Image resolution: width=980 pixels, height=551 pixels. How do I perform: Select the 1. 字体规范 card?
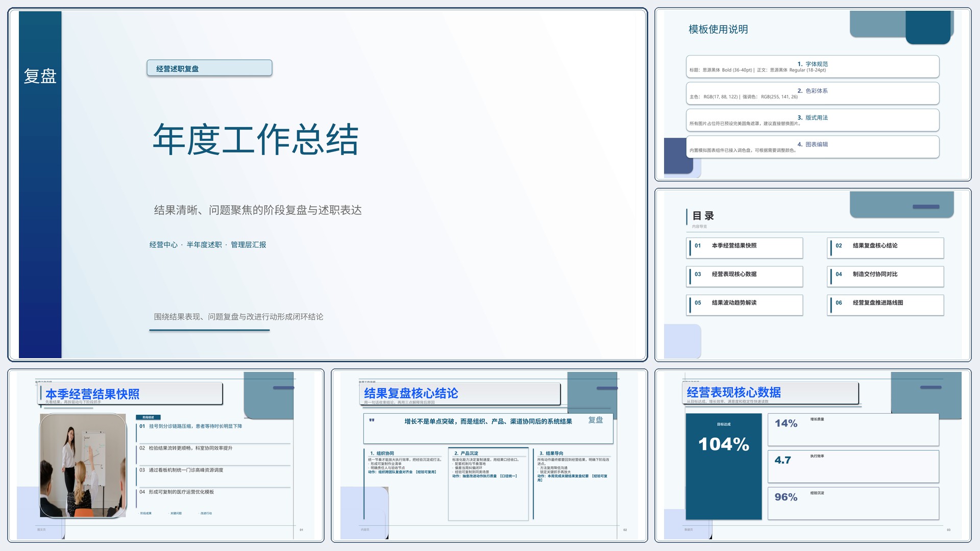point(813,67)
